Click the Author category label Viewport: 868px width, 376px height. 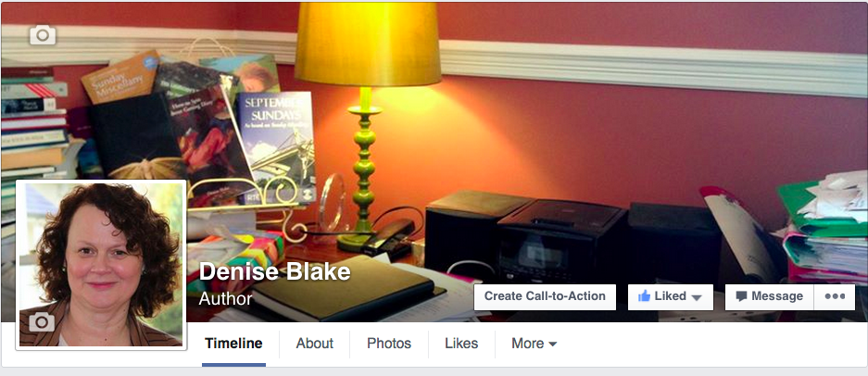click(225, 298)
